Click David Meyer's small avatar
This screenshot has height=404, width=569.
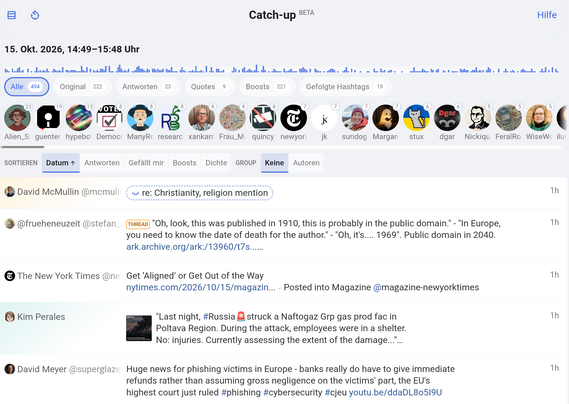coord(10,369)
